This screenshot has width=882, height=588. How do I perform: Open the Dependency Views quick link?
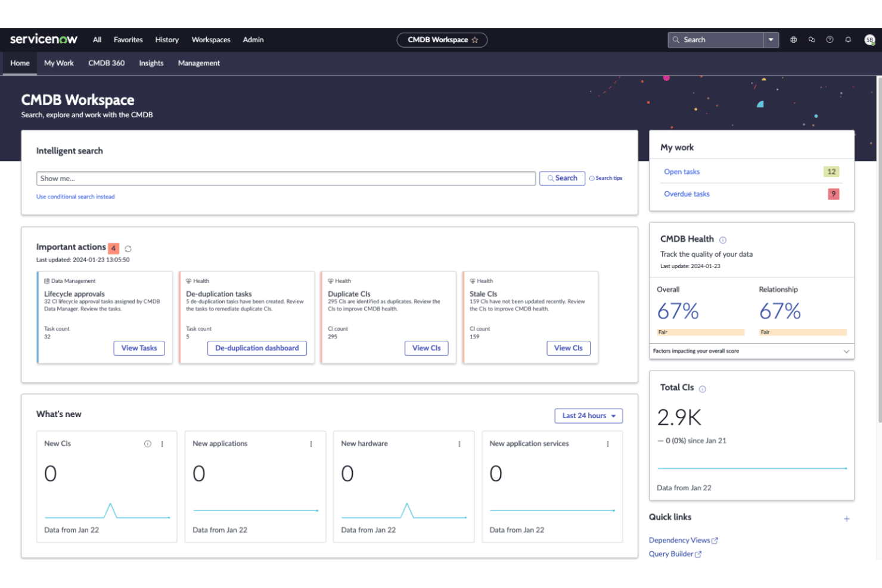click(x=683, y=540)
